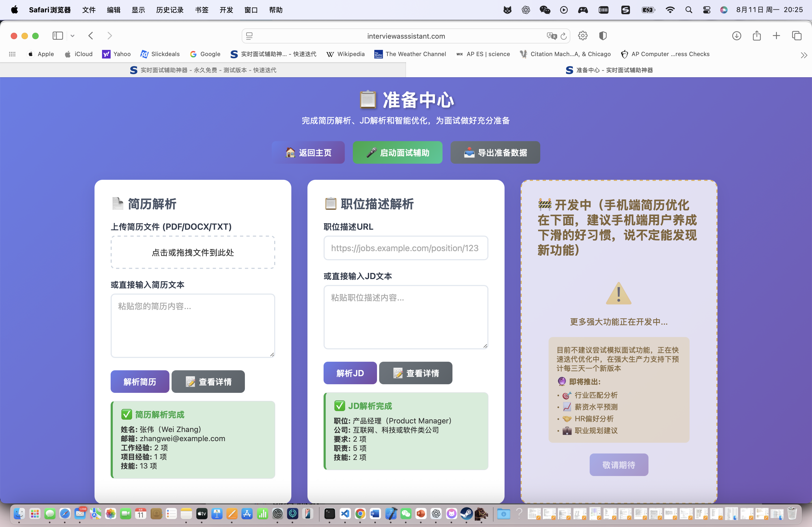Click the Share icon in Safari toolbar
The width and height of the screenshot is (812, 527).
(756, 36)
